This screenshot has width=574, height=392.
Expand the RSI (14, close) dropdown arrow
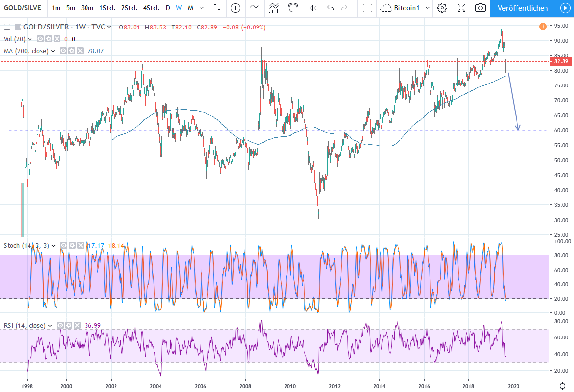pyautogui.click(x=50, y=325)
